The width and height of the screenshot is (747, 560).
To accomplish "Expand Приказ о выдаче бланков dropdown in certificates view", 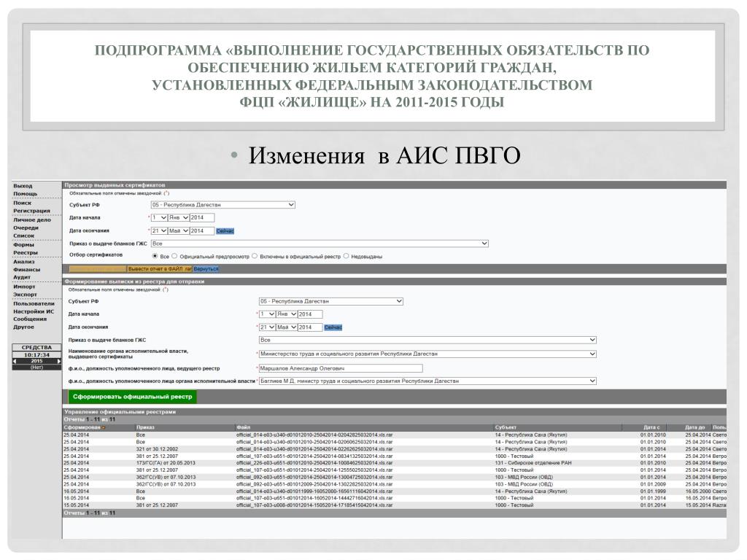I will pyautogui.click(x=320, y=244).
